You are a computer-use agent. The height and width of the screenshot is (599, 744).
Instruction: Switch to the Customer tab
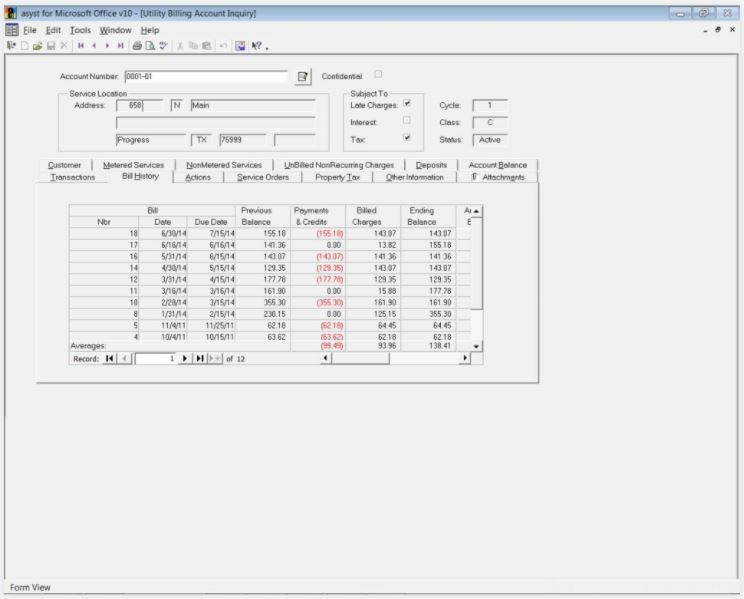[65, 165]
